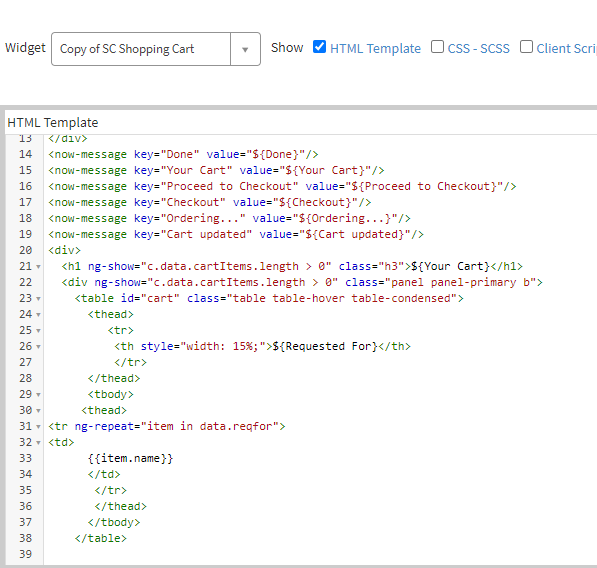Click the opening <div> on line 20

[x=64, y=250]
